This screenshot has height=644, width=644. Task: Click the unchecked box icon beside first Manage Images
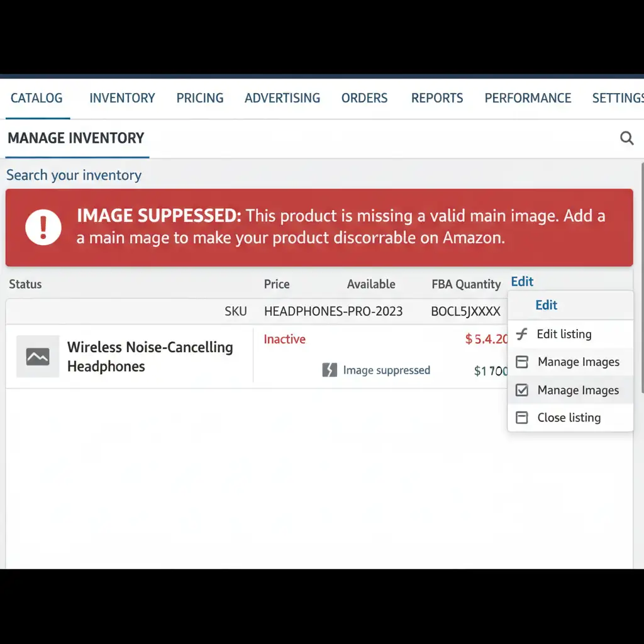pyautogui.click(x=521, y=362)
